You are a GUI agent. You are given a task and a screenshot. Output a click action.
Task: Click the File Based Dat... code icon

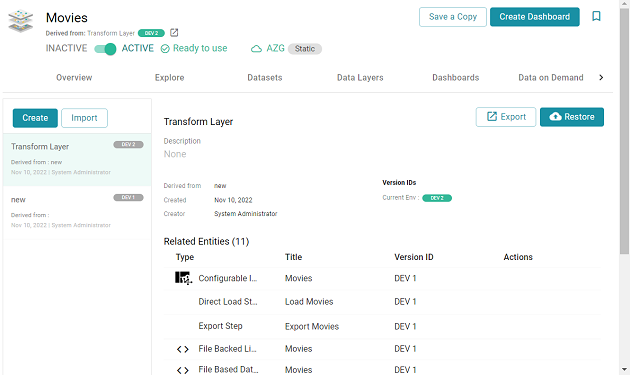coord(183,370)
